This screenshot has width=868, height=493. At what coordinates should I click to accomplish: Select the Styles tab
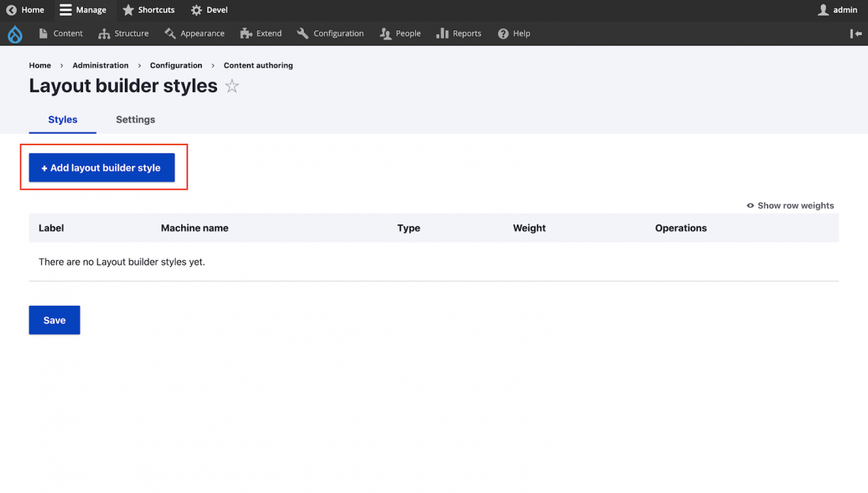pyautogui.click(x=62, y=119)
